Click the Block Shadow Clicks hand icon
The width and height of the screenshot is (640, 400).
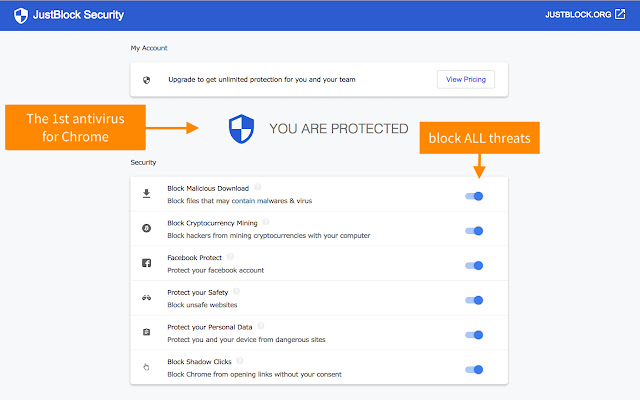click(x=147, y=368)
